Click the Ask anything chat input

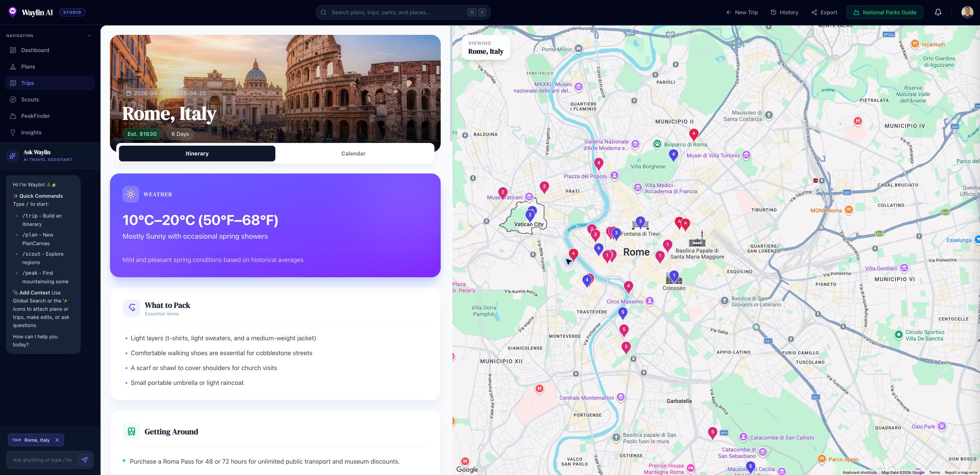point(43,460)
